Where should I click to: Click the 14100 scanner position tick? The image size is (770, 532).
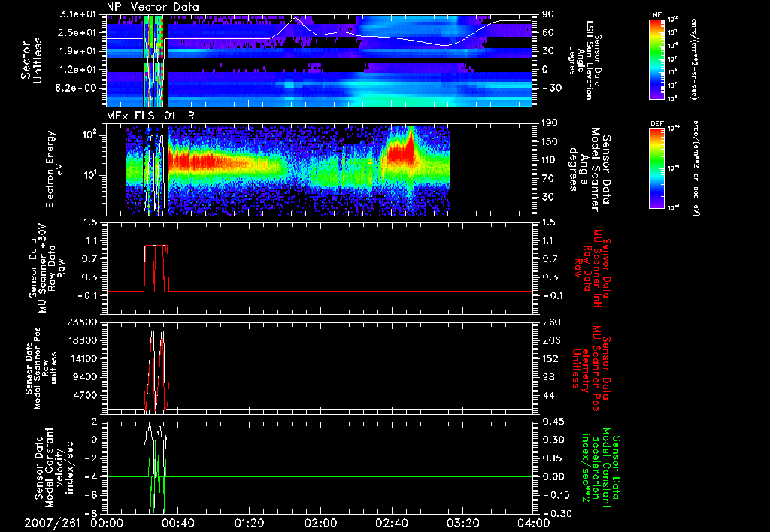[83, 358]
